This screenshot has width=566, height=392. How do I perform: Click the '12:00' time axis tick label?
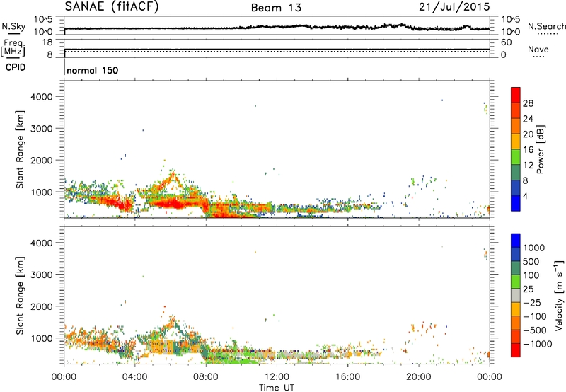277,377
